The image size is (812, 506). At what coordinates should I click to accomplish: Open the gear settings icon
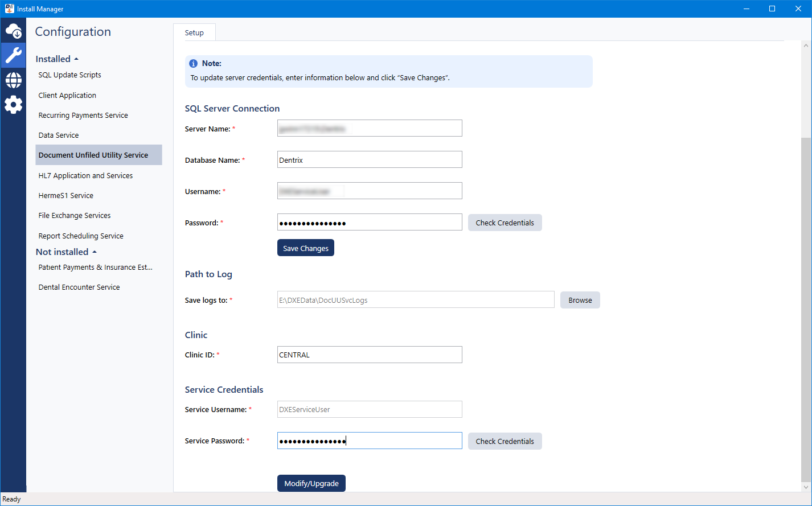(x=13, y=105)
